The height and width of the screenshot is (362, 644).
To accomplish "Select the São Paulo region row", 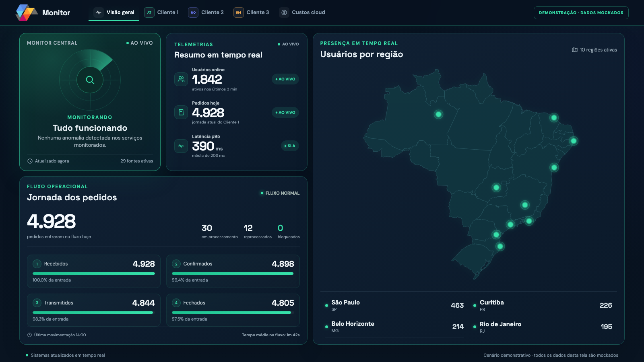I will point(394,305).
